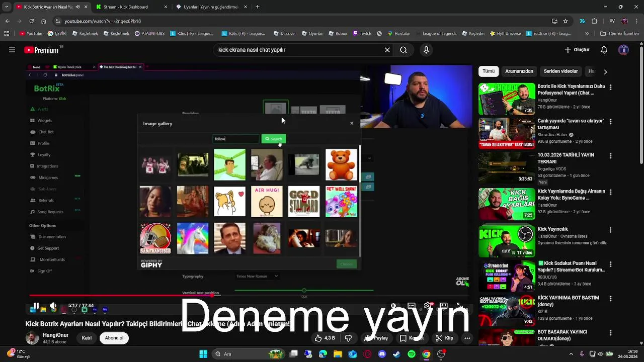Open more actions for the video (three dots)
The image size is (644, 362).
point(467,338)
